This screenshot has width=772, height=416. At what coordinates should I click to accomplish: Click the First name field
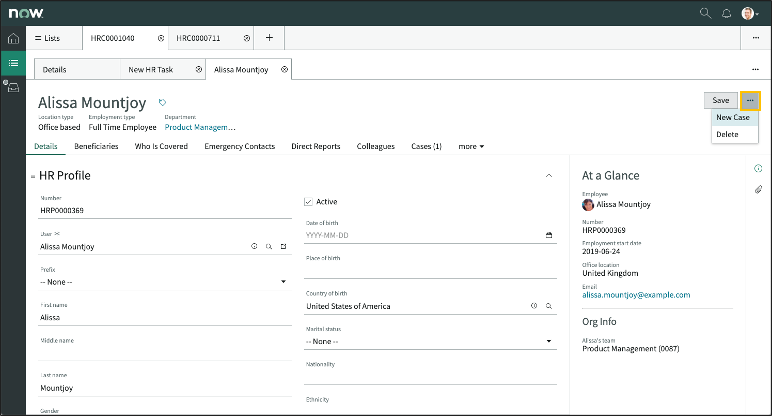[x=165, y=318]
